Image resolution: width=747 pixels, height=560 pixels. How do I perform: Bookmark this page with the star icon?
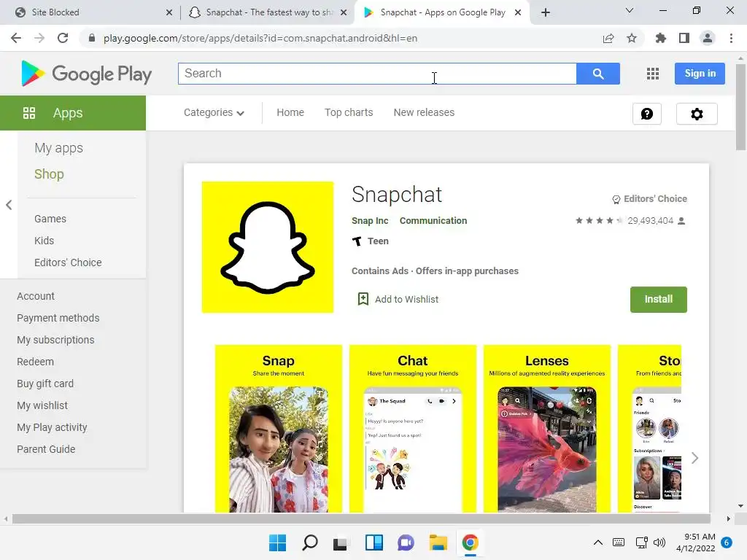632,38
